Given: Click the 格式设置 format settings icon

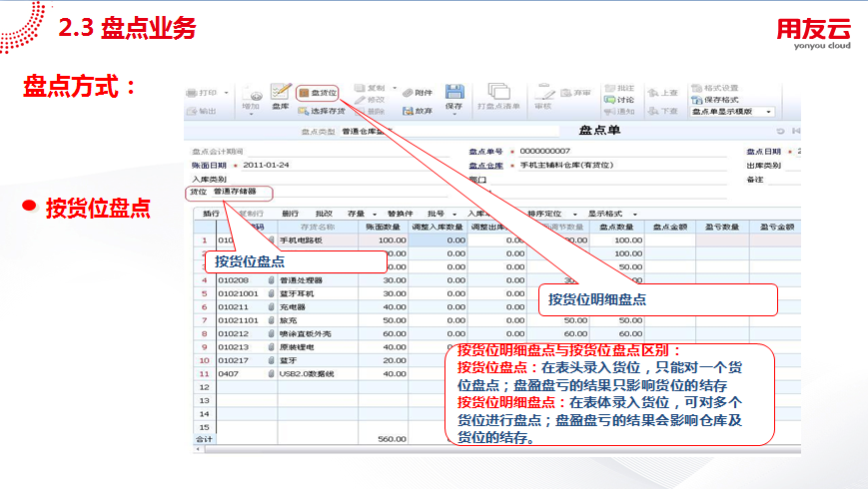Looking at the screenshot, I should (x=696, y=88).
